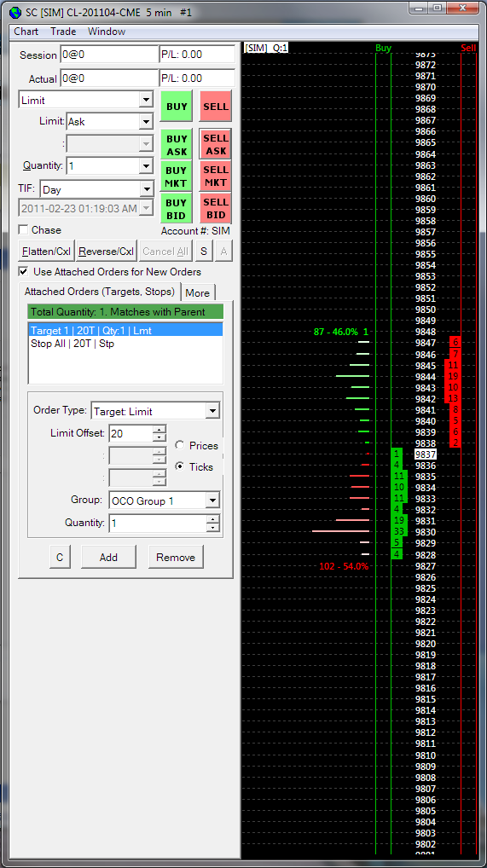This screenshot has height=868, width=487.
Task: Decrease attached order Quantity stepper
Action: pyautogui.click(x=213, y=527)
